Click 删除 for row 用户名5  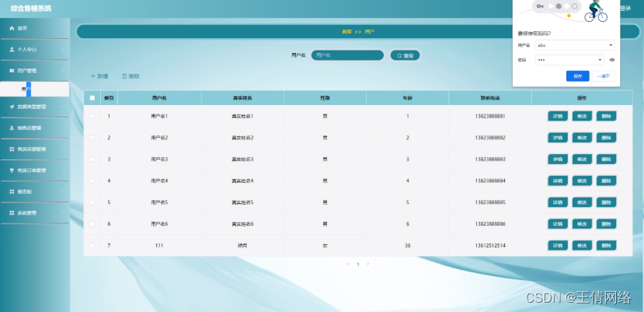[606, 202]
